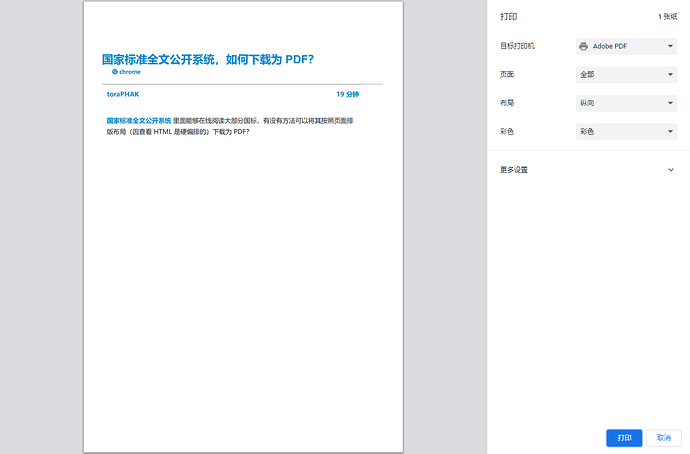Click the previewed page title about PDF download
Viewport: 690px width, 454px height.
208,59
